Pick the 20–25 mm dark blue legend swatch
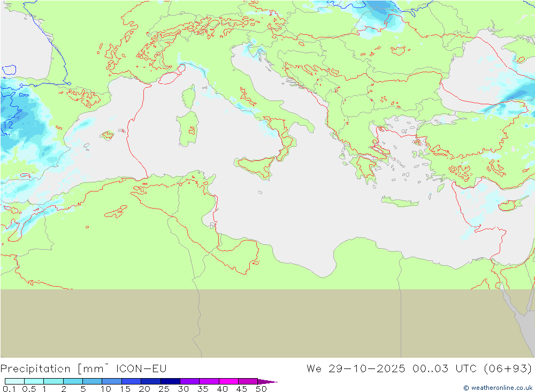This screenshot has height=392, width=535. tap(151, 381)
